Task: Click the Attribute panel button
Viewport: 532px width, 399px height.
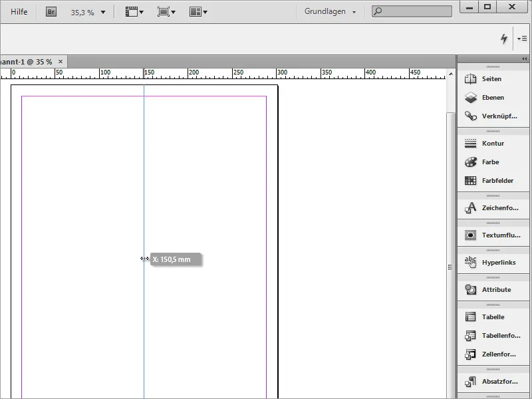Action: (x=492, y=289)
